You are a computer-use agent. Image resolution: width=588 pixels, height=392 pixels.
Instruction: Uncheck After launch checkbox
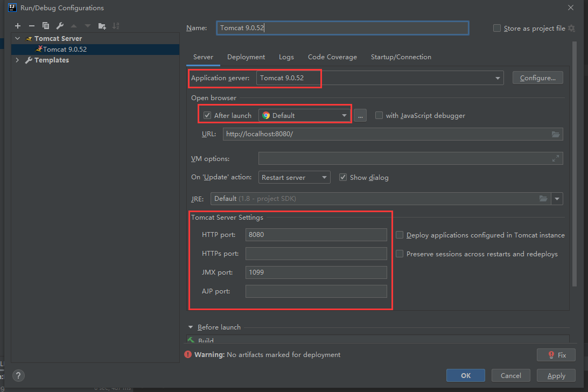(x=207, y=116)
